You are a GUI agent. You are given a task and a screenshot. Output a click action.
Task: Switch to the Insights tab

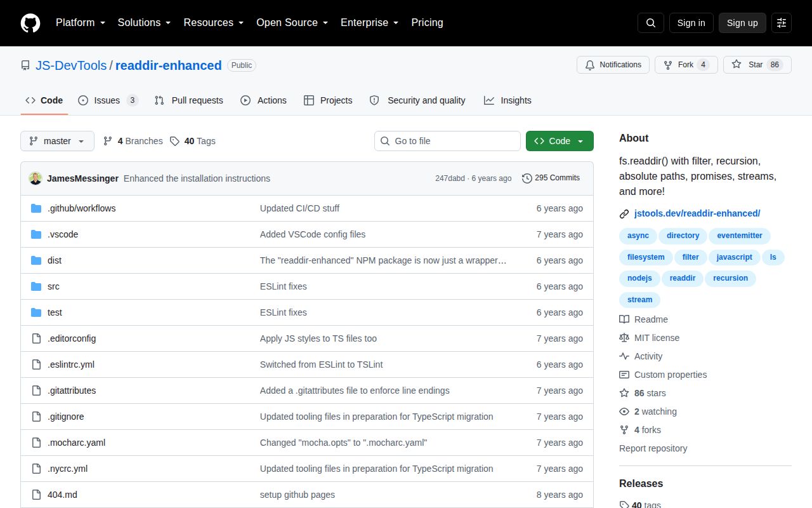[507, 100]
